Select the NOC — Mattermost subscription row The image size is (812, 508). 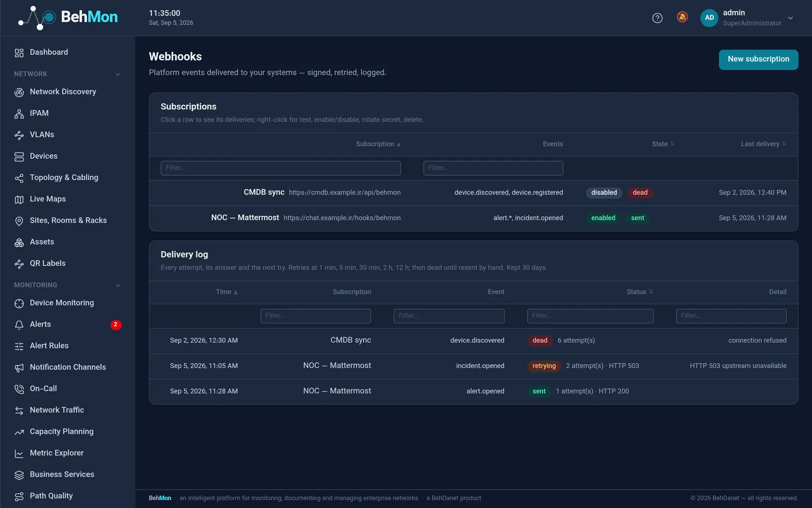tap(473, 218)
